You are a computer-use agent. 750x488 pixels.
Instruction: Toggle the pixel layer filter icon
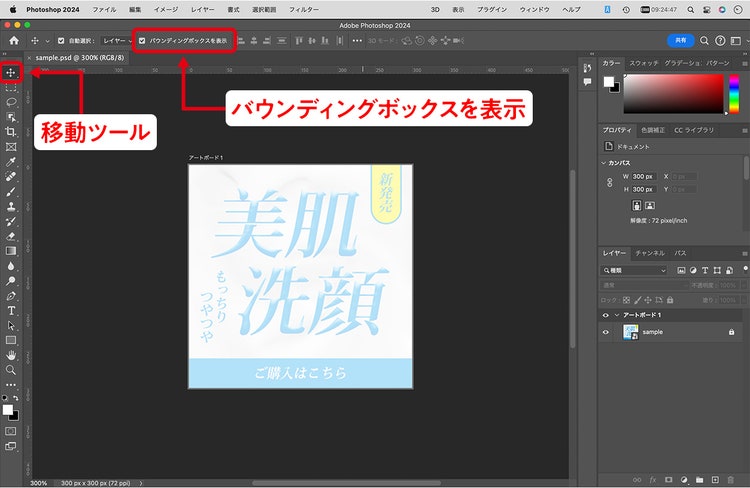point(681,270)
